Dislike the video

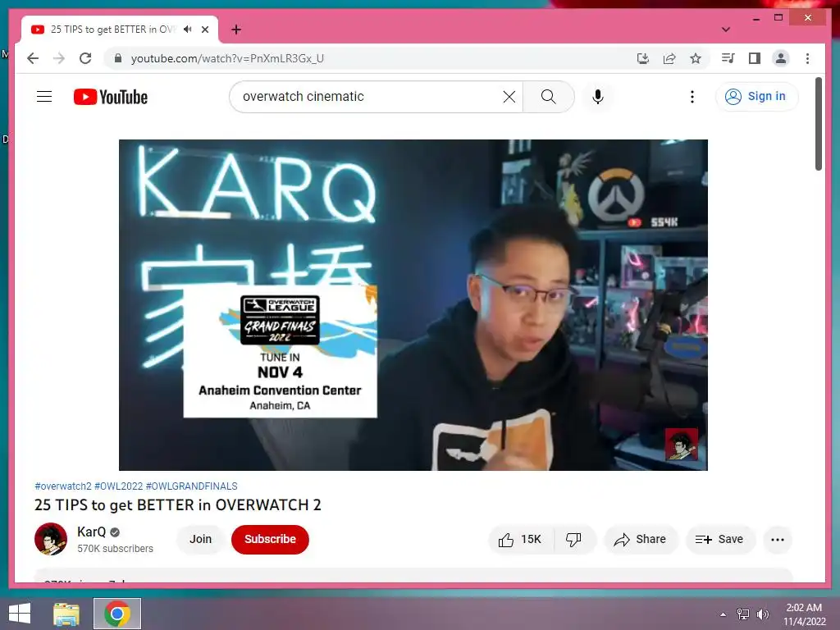pyautogui.click(x=573, y=540)
